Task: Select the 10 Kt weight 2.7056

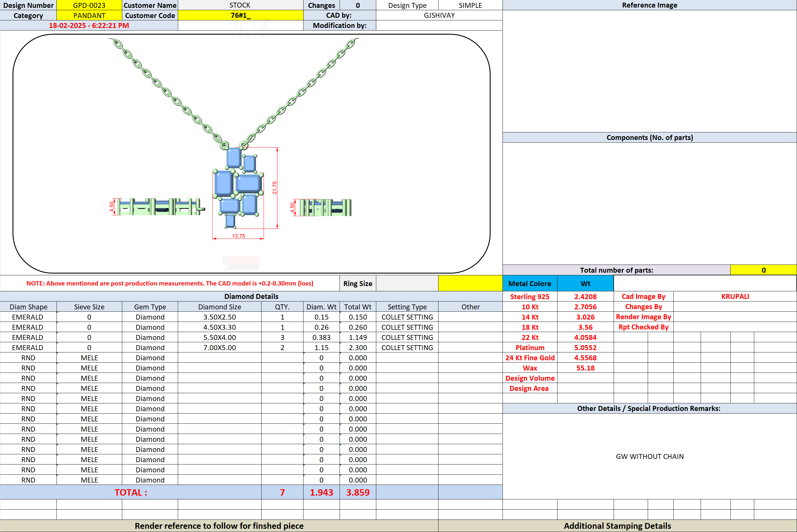Action: [x=585, y=307]
